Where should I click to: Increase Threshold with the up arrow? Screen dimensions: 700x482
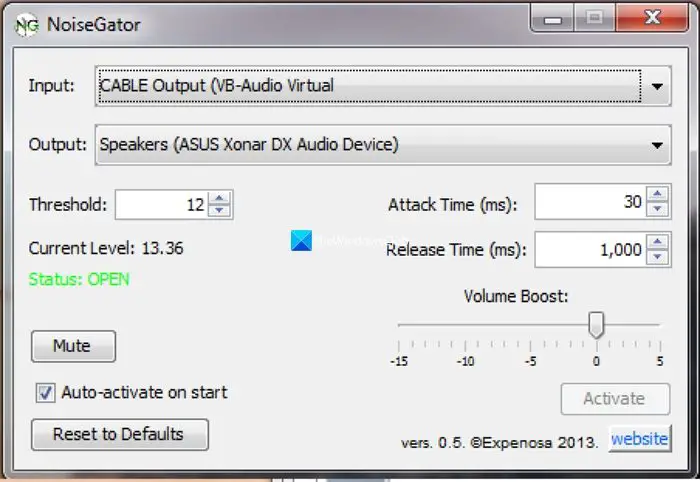pyautogui.click(x=219, y=198)
